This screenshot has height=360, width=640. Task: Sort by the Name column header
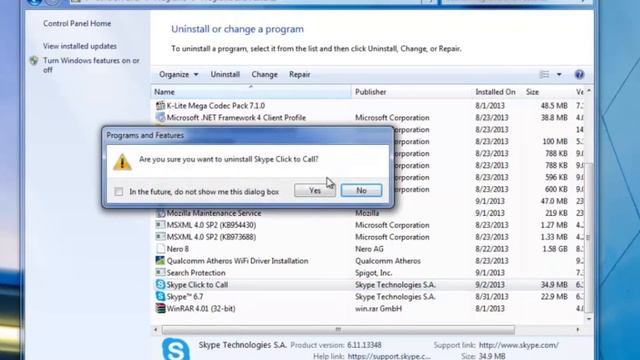[251, 92]
